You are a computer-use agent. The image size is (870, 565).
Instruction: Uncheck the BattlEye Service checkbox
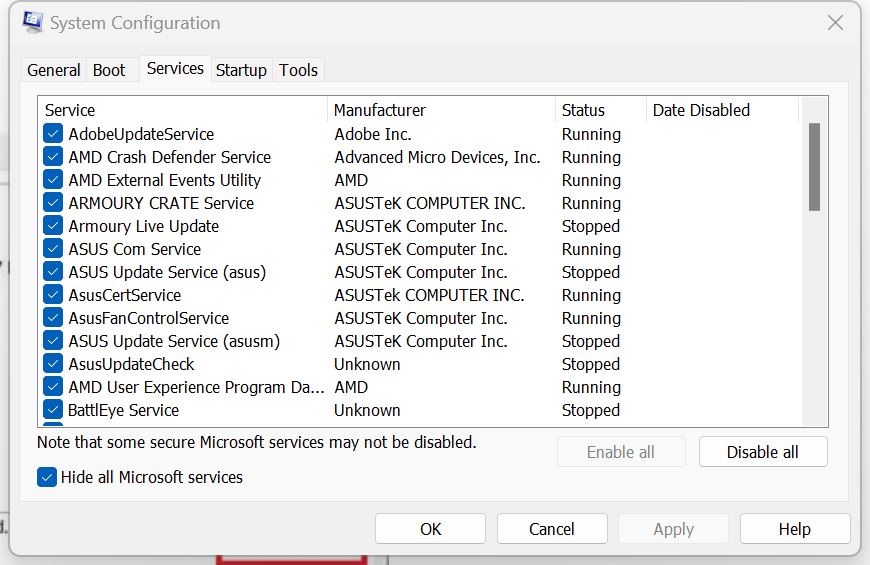53,410
